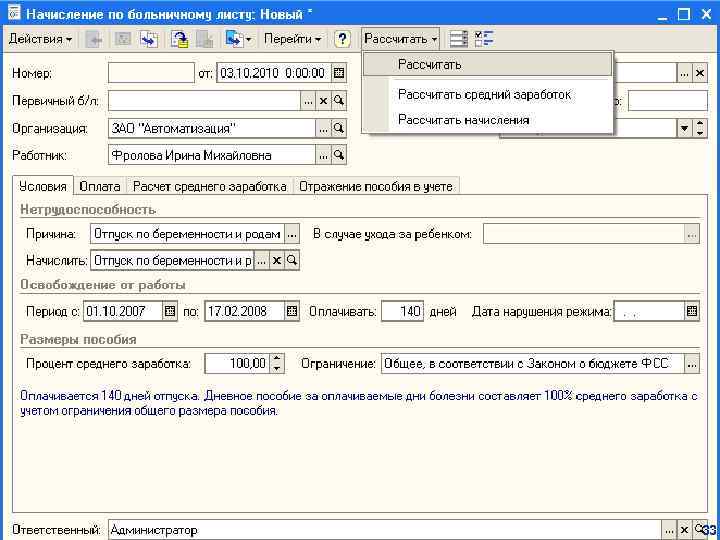Open selection ellipsis for Работник
The height and width of the screenshot is (540, 720).
click(323, 155)
